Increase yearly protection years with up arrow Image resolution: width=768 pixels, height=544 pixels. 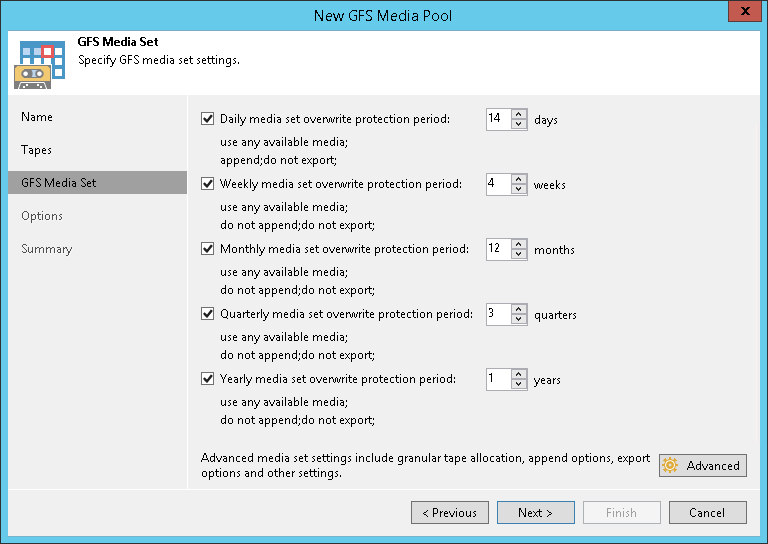tap(519, 374)
